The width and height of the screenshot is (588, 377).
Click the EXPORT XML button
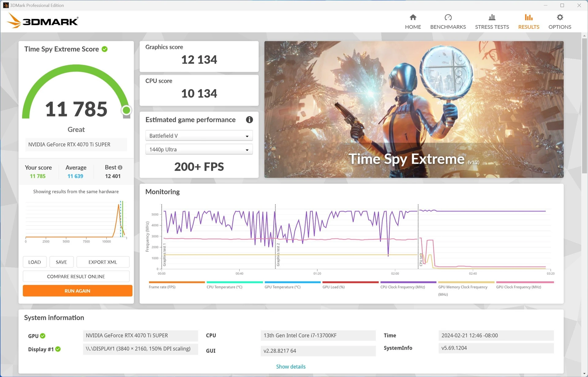point(103,262)
